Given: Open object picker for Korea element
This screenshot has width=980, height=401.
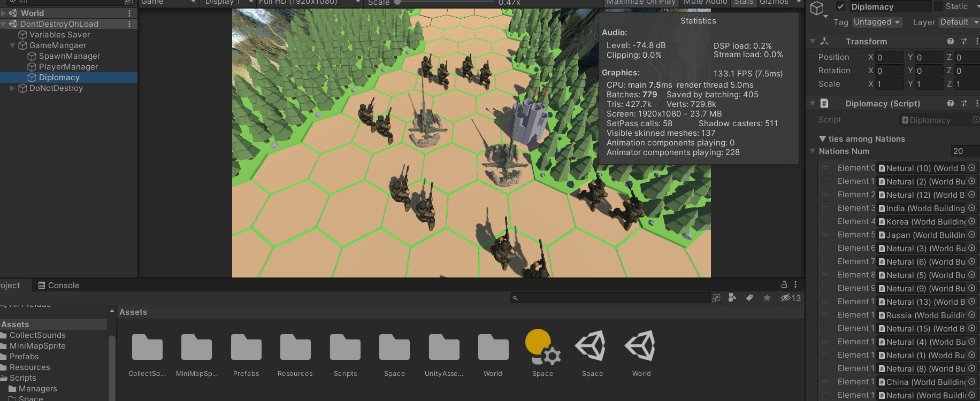Looking at the screenshot, I should point(972,221).
